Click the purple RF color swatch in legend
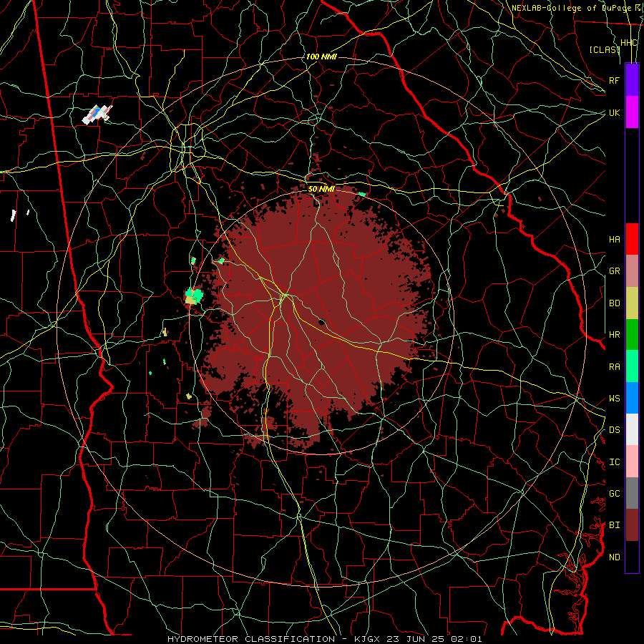This screenshot has width=644, height=644. click(x=632, y=80)
